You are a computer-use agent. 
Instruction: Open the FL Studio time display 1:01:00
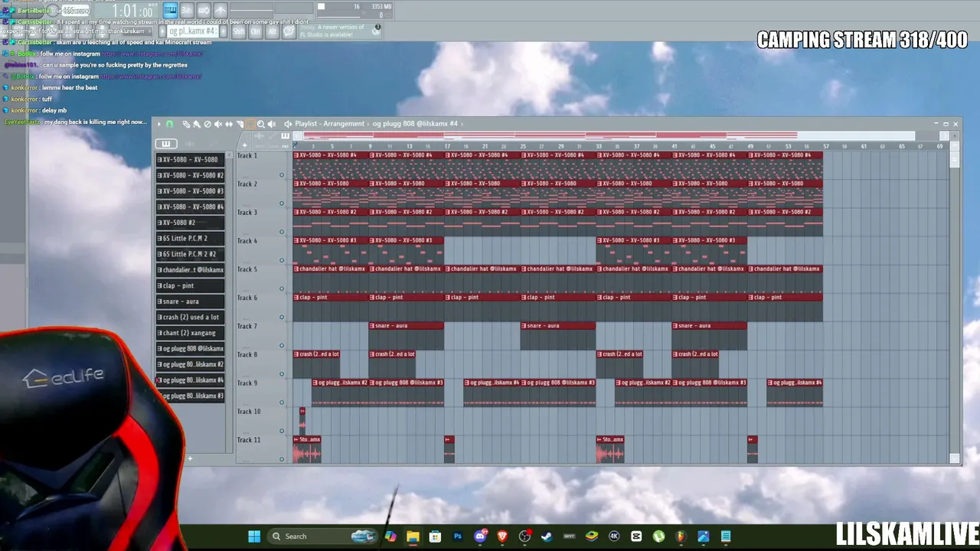coord(132,11)
